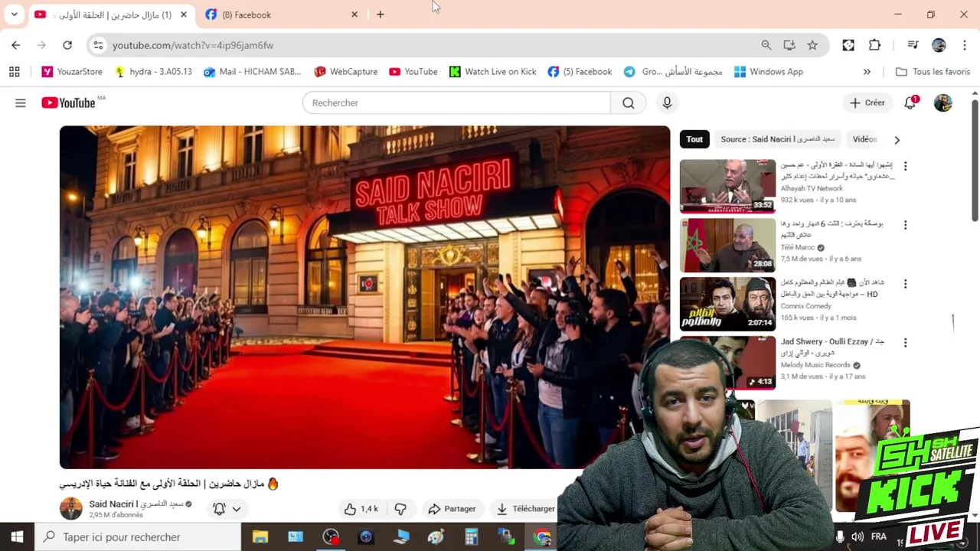Open the black square extension icon

[x=848, y=45]
